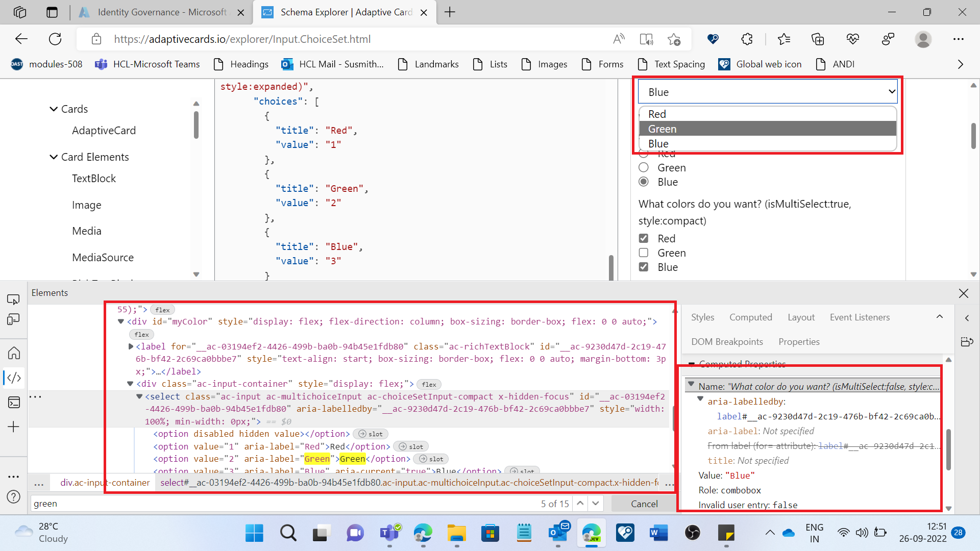Select the Green radio button

tap(643, 167)
